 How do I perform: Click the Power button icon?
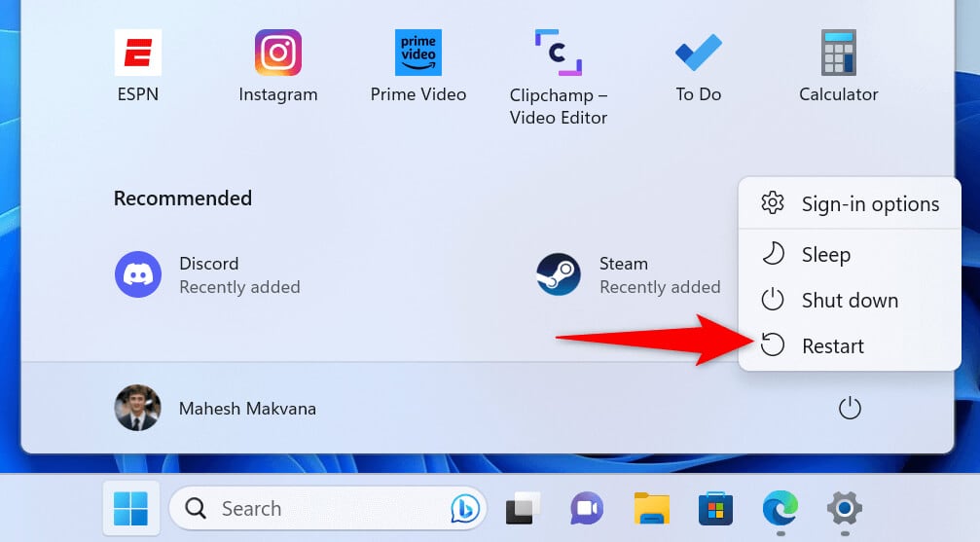[x=850, y=409]
